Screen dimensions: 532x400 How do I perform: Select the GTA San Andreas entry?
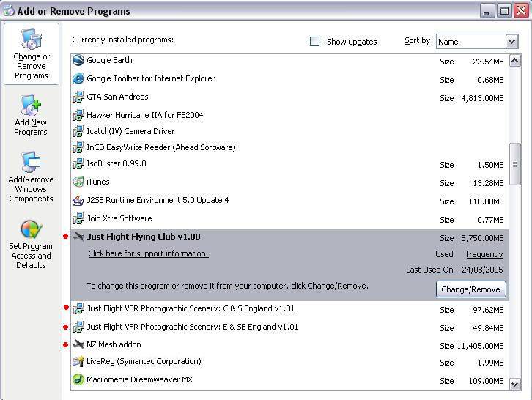coord(289,97)
